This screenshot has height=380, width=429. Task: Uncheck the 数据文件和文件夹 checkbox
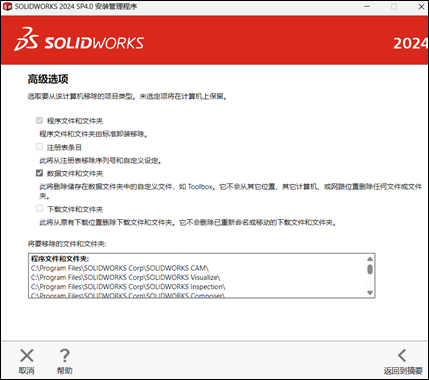[39, 173]
